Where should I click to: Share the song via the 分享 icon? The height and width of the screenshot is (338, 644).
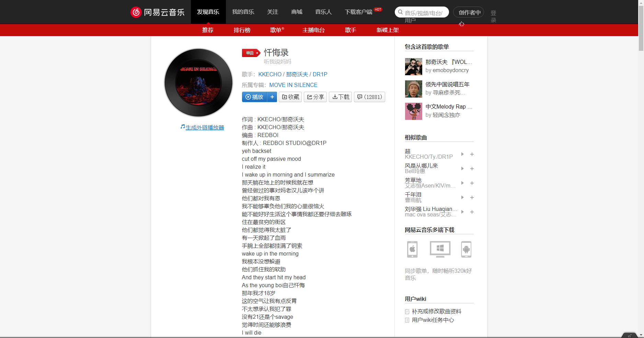pyautogui.click(x=315, y=97)
